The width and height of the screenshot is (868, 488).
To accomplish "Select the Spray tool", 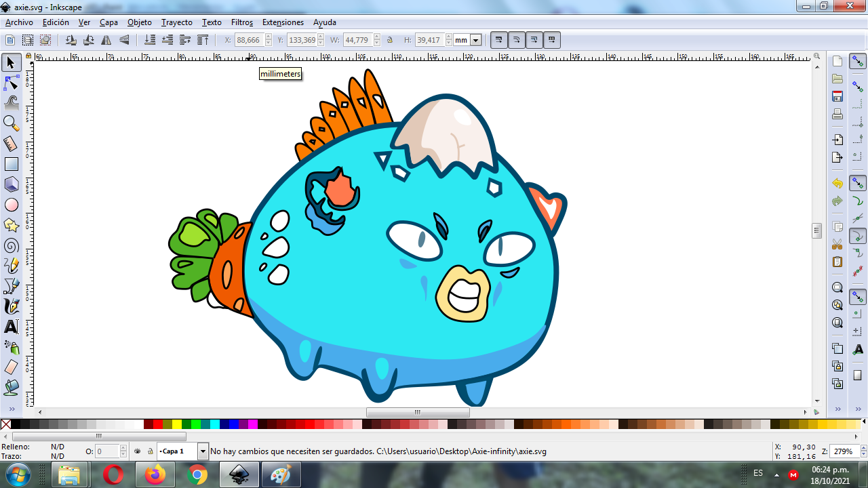I will coord(11,347).
